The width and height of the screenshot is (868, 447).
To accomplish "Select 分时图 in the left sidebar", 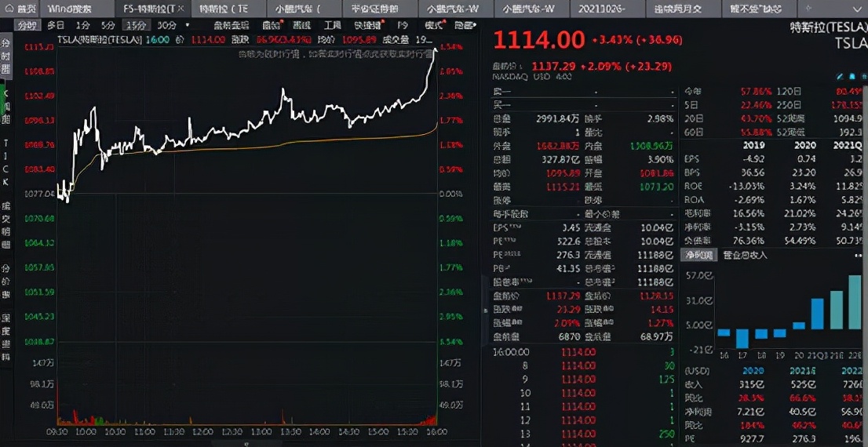I will (5, 53).
